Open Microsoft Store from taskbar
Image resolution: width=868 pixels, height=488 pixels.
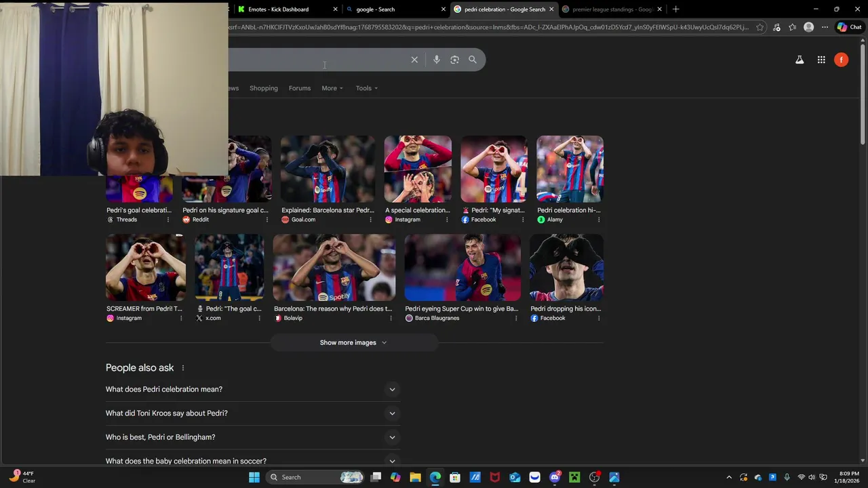pyautogui.click(x=455, y=477)
